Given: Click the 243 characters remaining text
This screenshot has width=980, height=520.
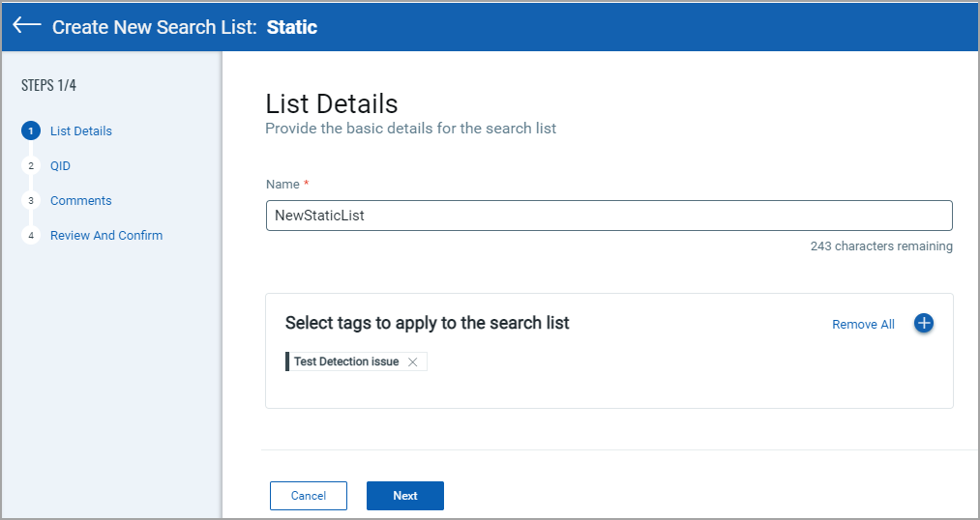Looking at the screenshot, I should pos(881,246).
